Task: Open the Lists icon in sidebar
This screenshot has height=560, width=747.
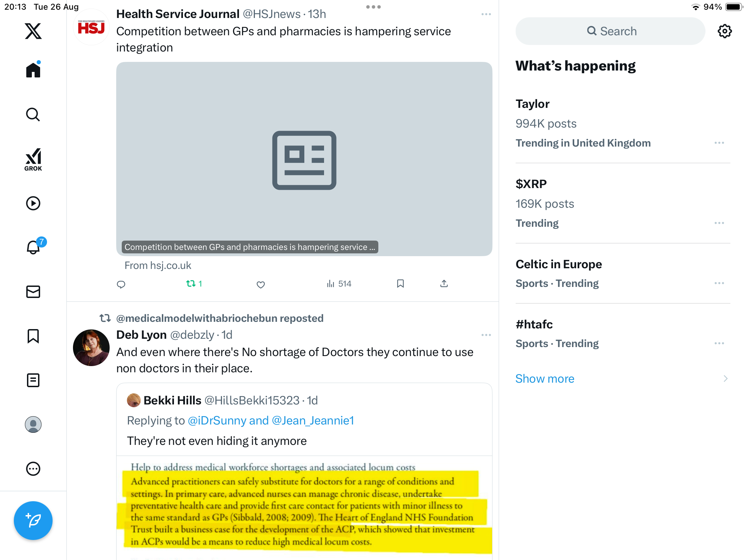Action: pos(33,380)
